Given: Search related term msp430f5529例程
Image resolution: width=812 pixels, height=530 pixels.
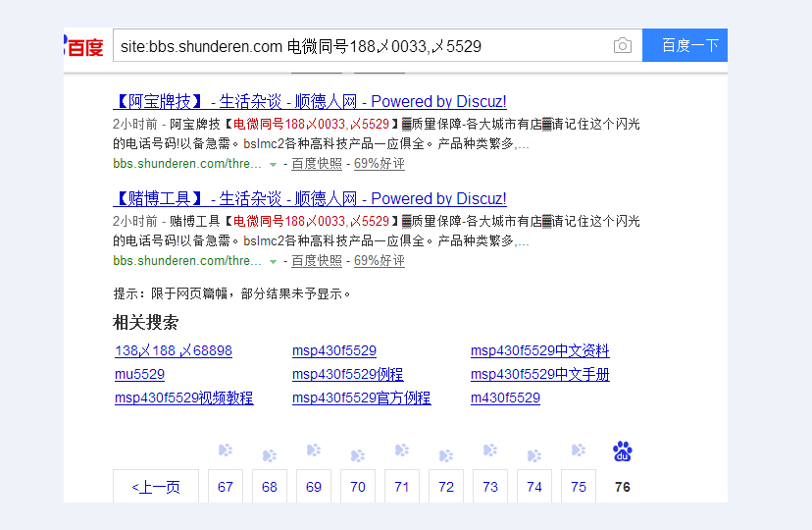Looking at the screenshot, I should [x=347, y=374].
